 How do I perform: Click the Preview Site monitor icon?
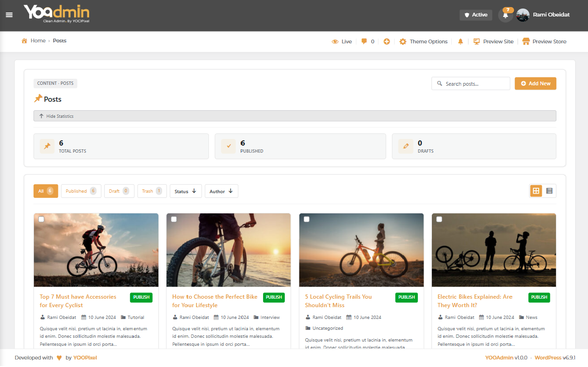[x=477, y=41]
